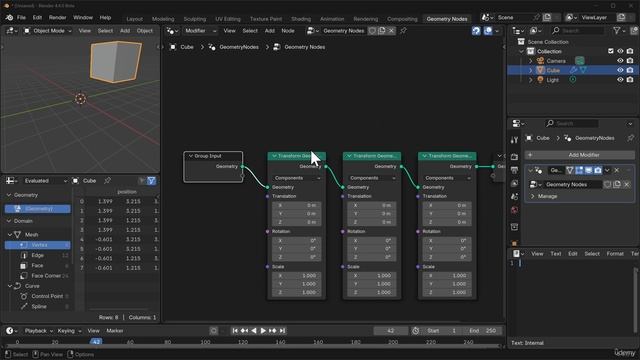The image size is (640, 360).
Task: Click the 3D viewport editor type icon
Action: pos(11,31)
